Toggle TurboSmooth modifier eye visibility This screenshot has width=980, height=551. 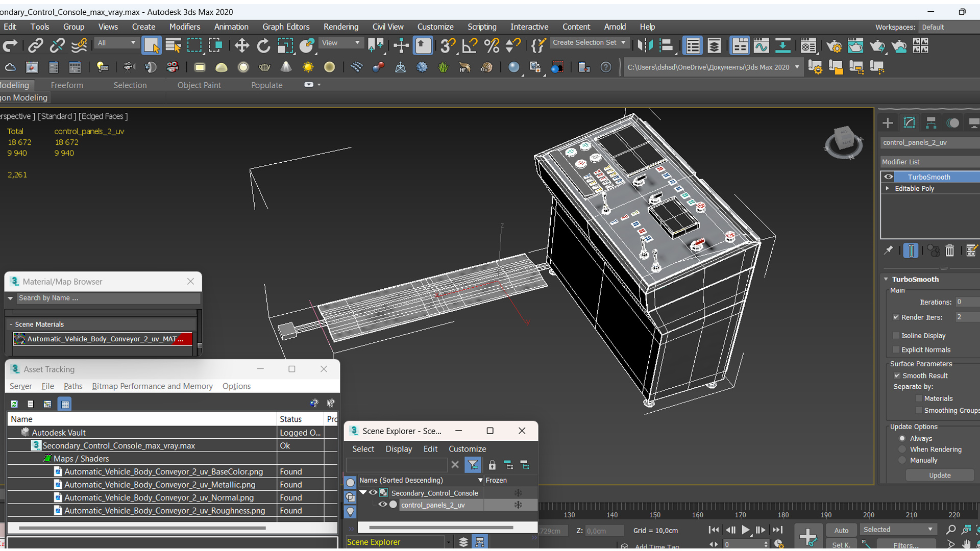click(889, 177)
